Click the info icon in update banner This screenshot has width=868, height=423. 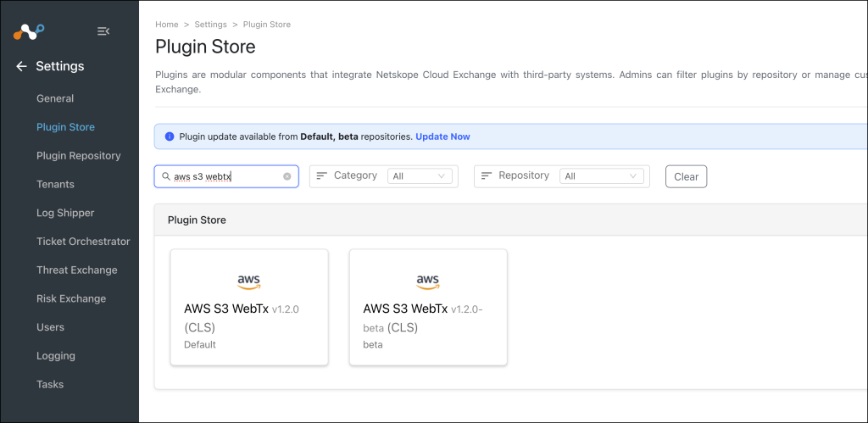point(170,136)
